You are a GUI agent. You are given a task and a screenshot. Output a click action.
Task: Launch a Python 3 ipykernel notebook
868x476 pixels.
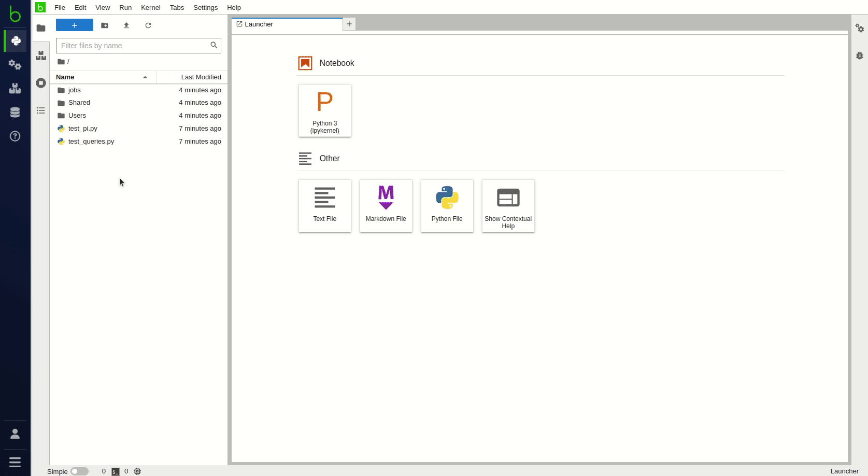pos(325,110)
